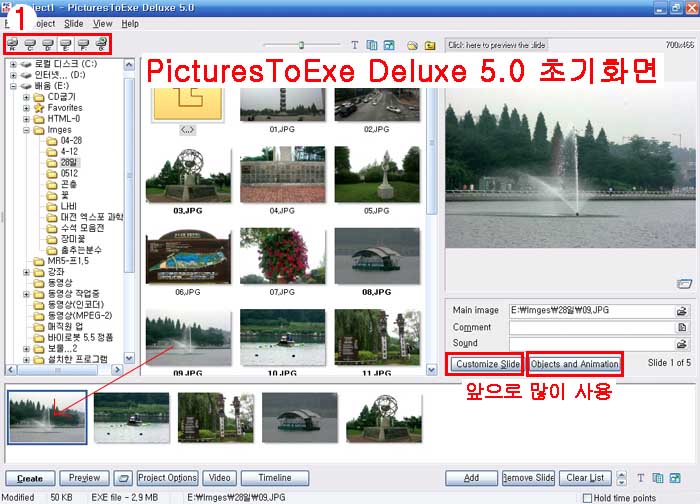
Task: Click the last layout icon in the bottom bar
Action: pos(675,478)
